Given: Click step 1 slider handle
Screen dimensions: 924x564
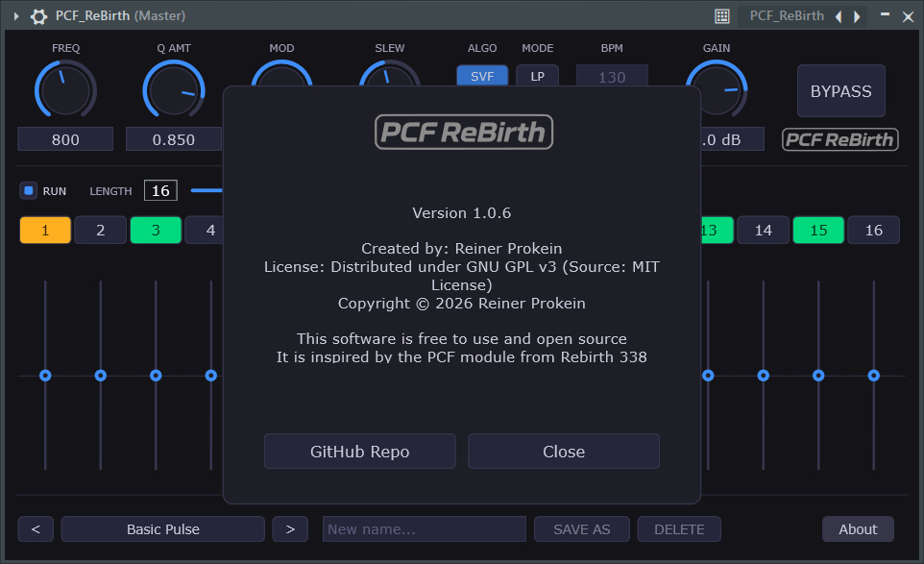Looking at the screenshot, I should [x=45, y=376].
